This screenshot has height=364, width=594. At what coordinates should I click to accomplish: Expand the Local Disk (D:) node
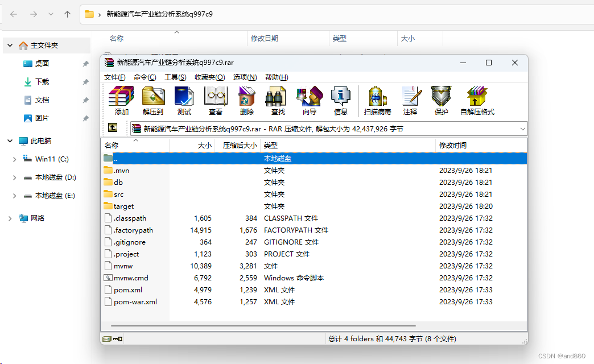(14, 177)
